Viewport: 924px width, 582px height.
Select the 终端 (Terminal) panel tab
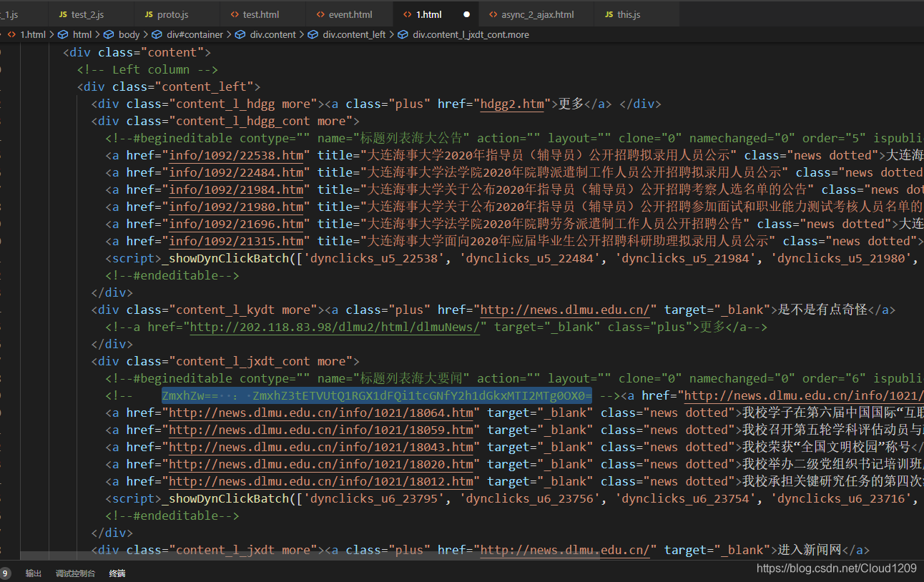117,573
